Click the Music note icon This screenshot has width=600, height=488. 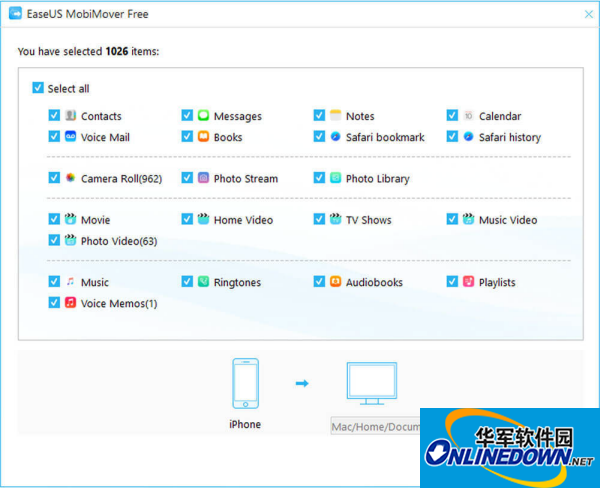coord(70,282)
